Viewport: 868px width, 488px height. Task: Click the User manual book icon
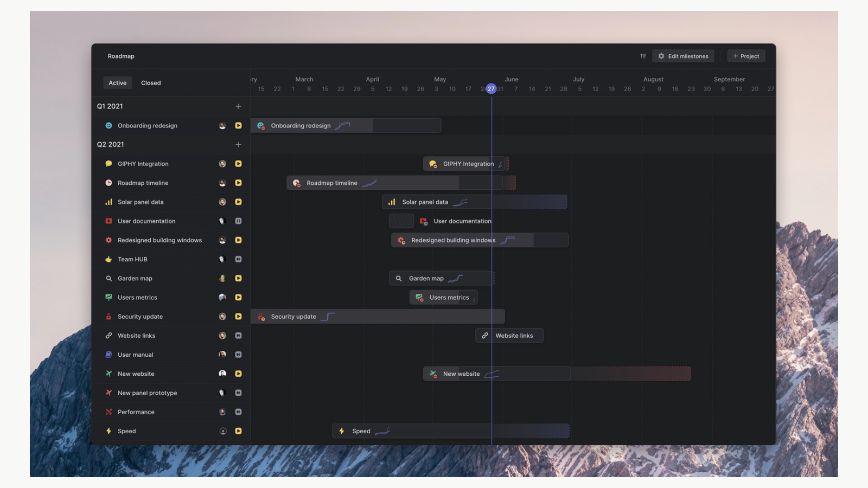click(x=108, y=355)
